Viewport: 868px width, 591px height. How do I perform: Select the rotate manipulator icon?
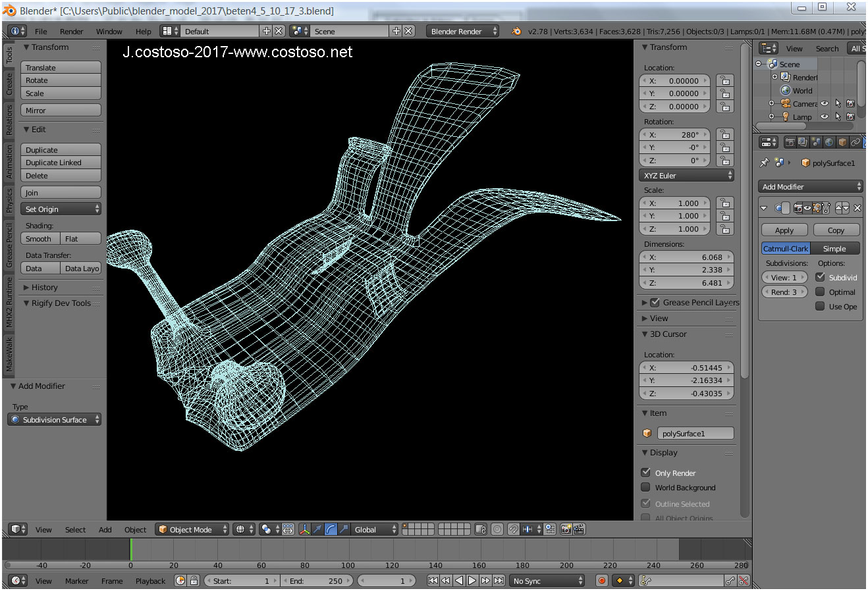click(x=331, y=529)
